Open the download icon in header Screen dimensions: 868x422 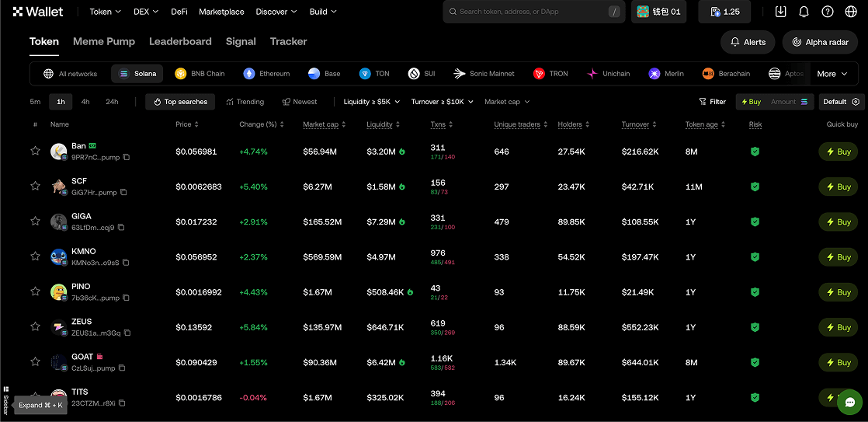point(780,12)
